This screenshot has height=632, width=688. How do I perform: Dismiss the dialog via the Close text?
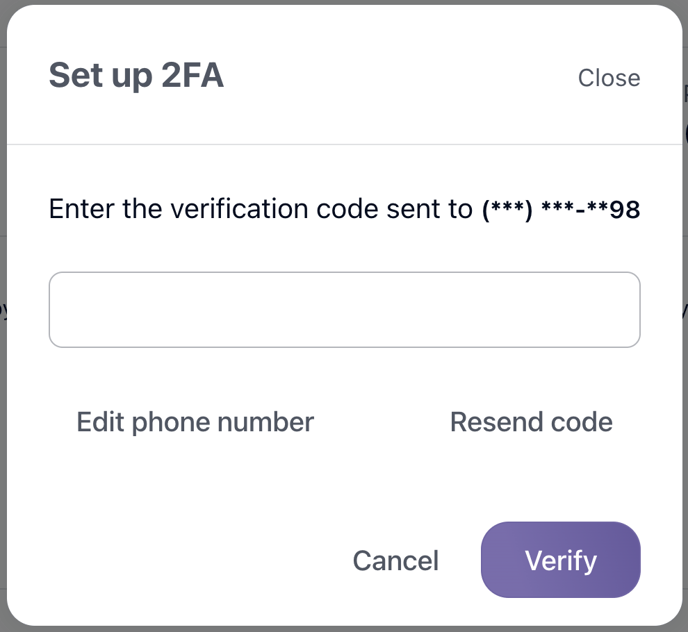pyautogui.click(x=608, y=78)
